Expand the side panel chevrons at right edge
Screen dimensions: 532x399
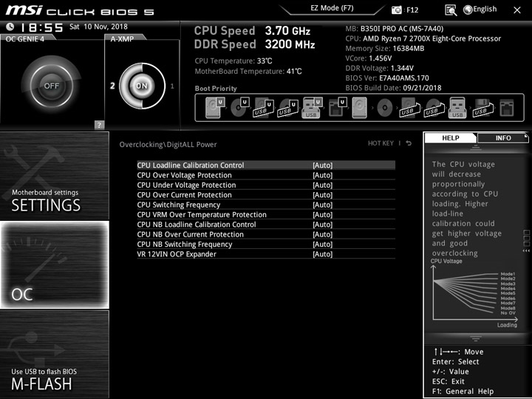(x=526, y=250)
